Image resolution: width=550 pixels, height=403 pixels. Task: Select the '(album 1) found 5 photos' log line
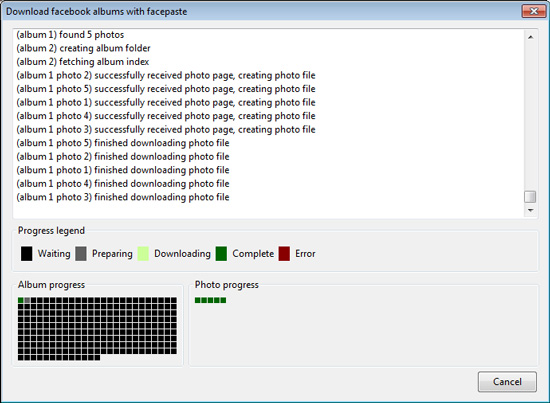click(70, 35)
